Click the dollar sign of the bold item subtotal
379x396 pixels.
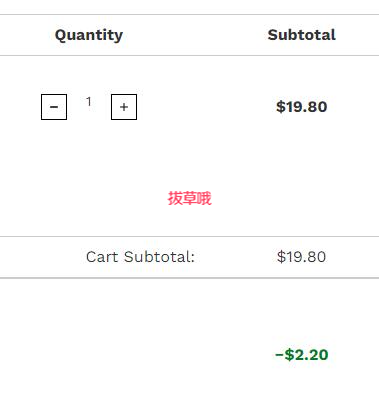click(281, 107)
